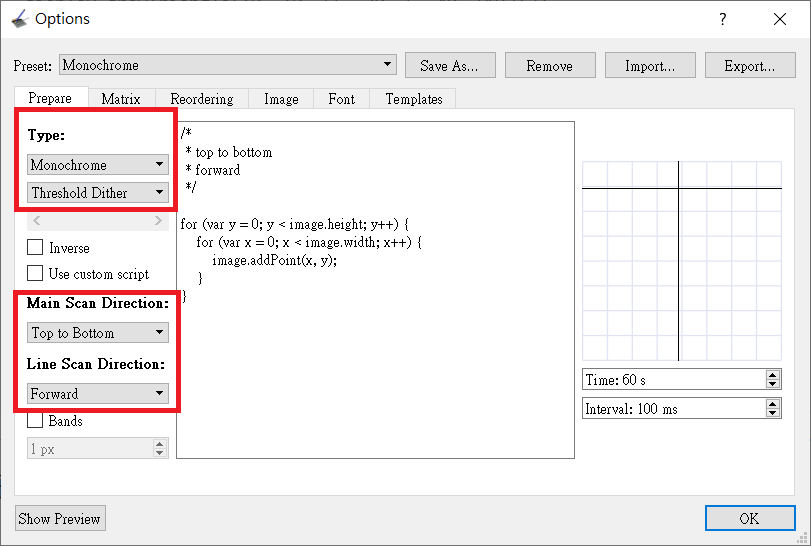Expand the Threshold Dither dropdown
Image resolution: width=811 pixels, height=546 pixels.
click(x=97, y=193)
